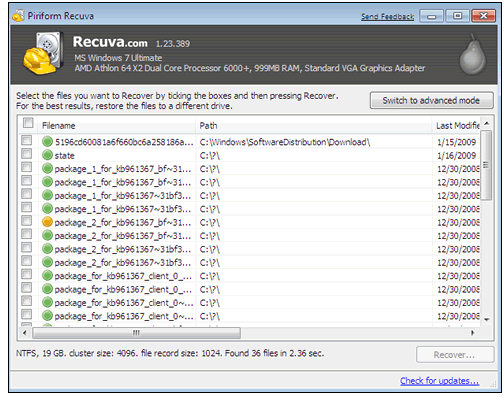Image resolution: width=504 pixels, height=398 pixels.
Task: Click the file list vertical scrollbar thumb
Action: click(487, 165)
